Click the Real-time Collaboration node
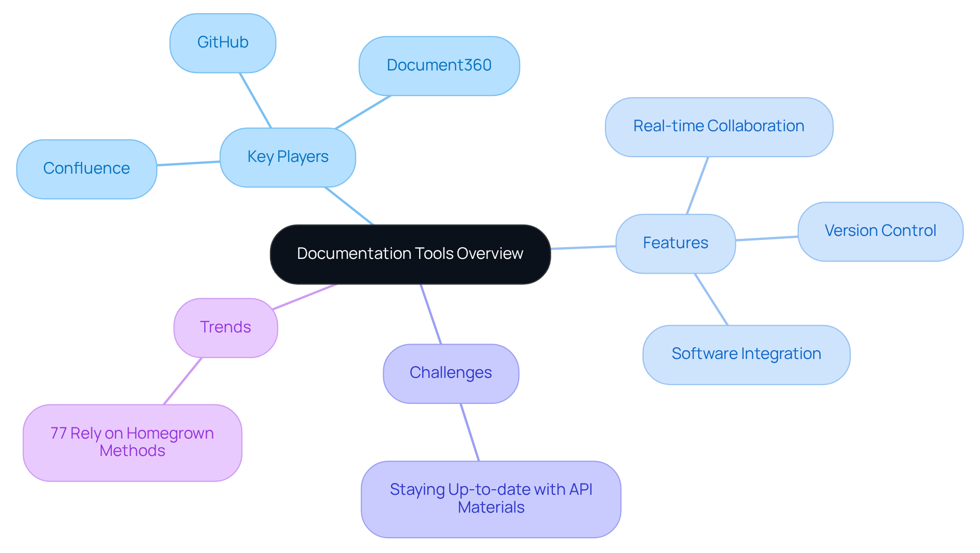 (719, 127)
